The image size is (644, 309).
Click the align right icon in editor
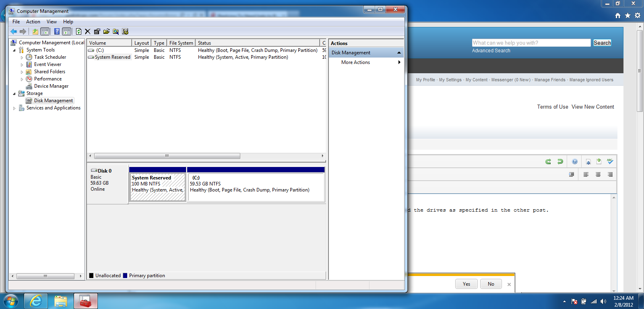coord(610,174)
